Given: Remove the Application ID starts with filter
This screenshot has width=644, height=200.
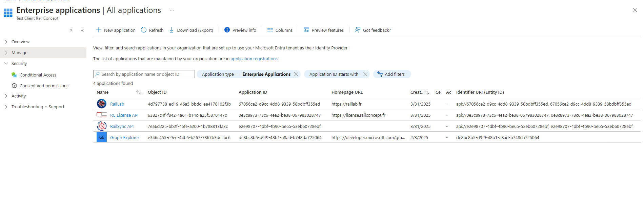Looking at the screenshot, I should point(365,74).
